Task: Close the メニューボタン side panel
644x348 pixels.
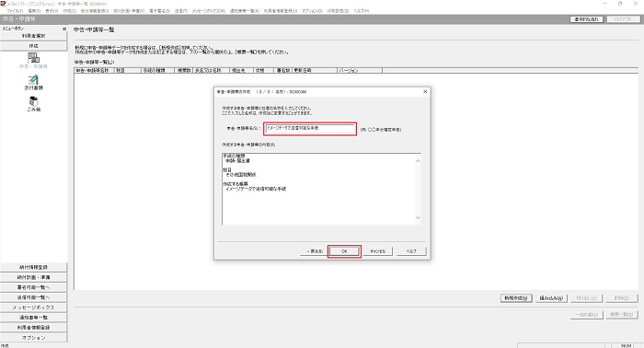Action: [x=64, y=29]
